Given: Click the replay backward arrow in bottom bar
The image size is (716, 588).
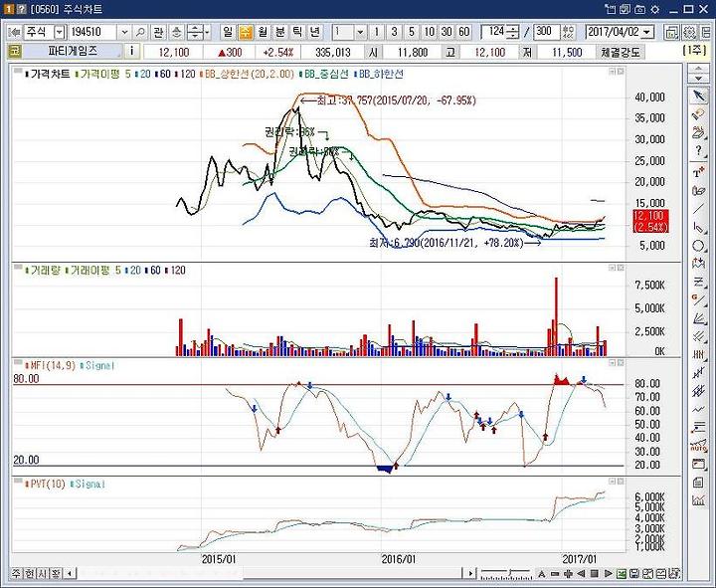Looking at the screenshot, I should [x=582, y=574].
